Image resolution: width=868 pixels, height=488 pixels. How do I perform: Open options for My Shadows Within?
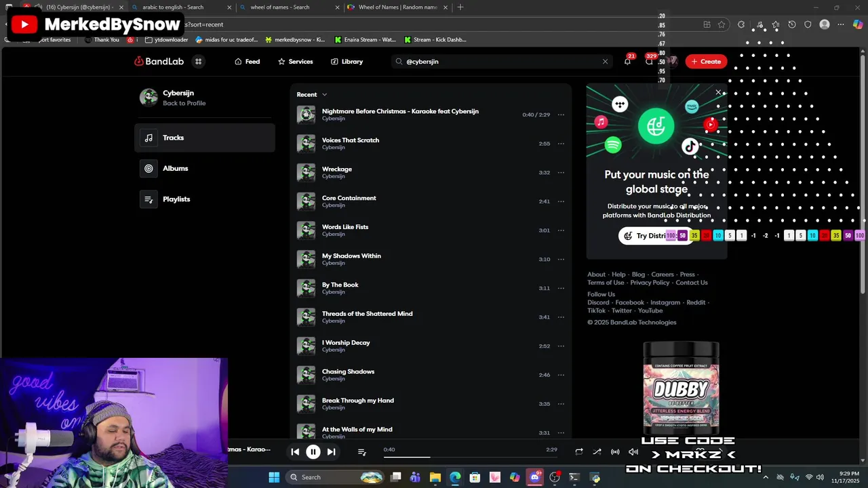point(561,260)
